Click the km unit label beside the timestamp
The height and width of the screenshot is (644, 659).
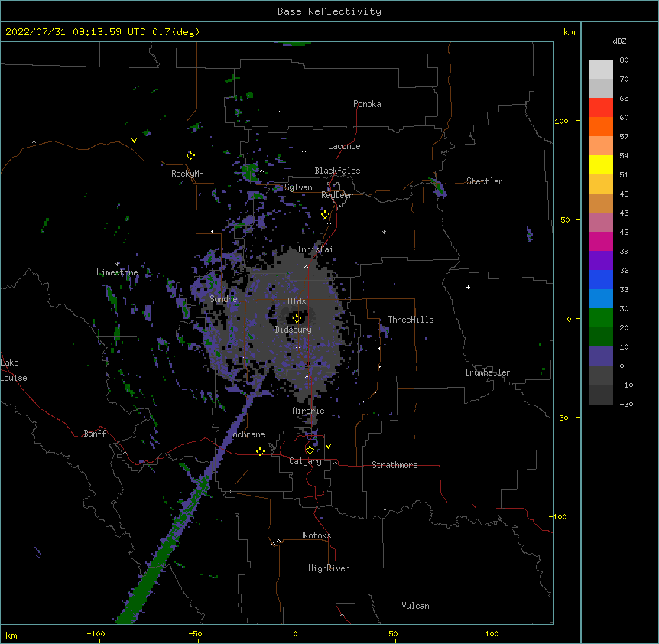click(569, 32)
